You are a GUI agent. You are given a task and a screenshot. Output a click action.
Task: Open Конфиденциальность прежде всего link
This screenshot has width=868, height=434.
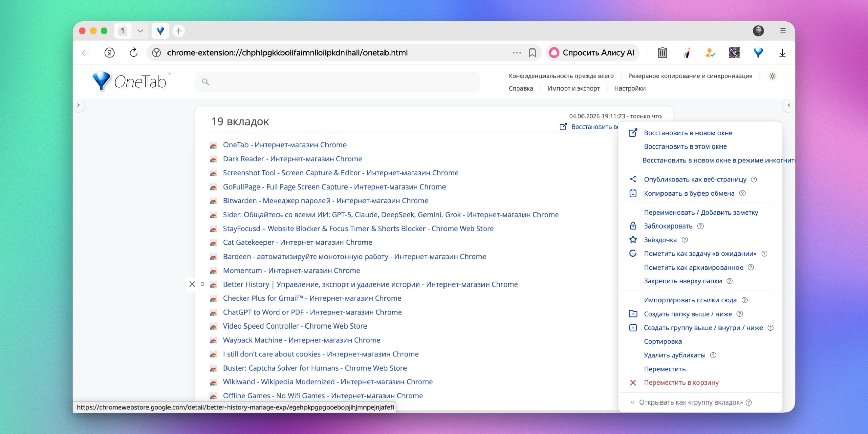pos(561,76)
